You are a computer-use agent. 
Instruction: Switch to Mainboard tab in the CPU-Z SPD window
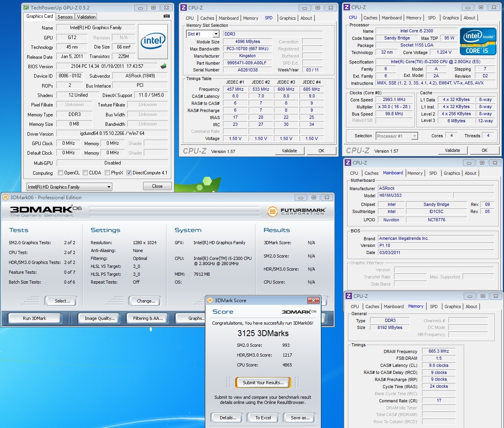pos(229,18)
